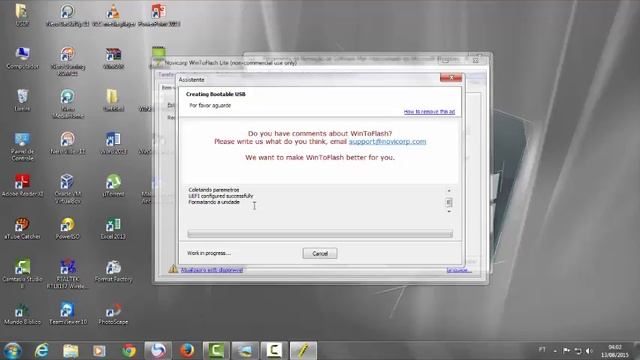This screenshot has width=640, height=360.
Task: Select the 'Formatando a unidade' log line
Action: click(x=214, y=202)
